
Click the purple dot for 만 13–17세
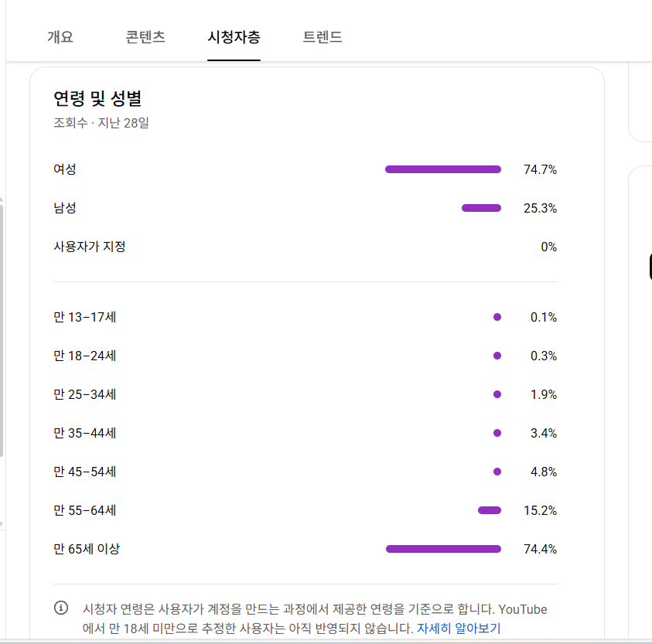coord(497,317)
